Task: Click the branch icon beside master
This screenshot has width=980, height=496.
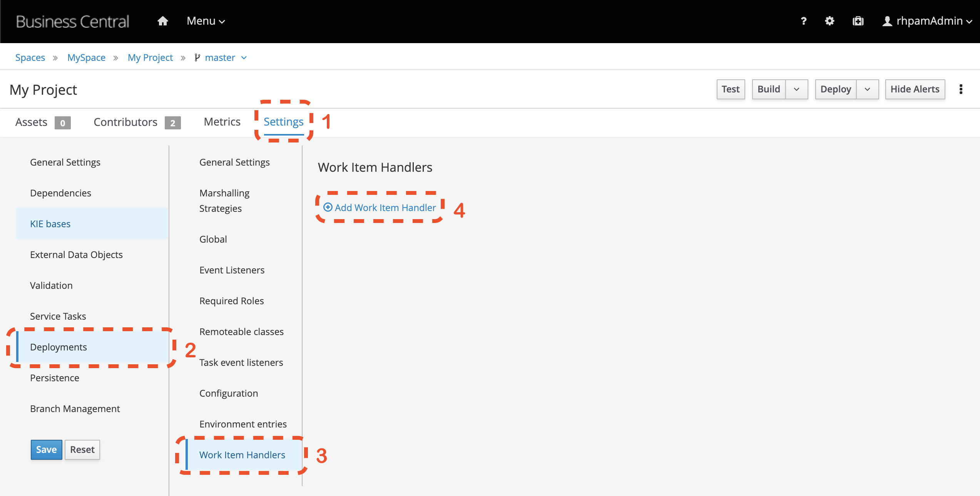Action: pos(197,57)
